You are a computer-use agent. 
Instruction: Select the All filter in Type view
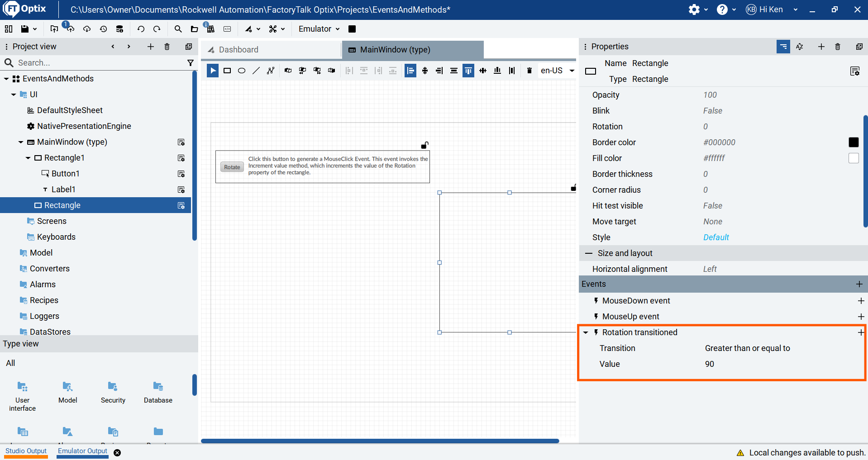pos(10,363)
